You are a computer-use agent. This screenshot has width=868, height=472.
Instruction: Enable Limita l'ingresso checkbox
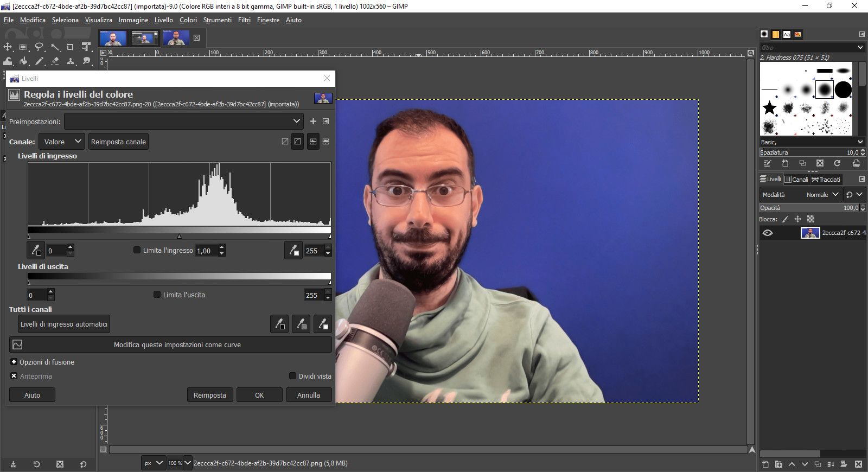137,250
